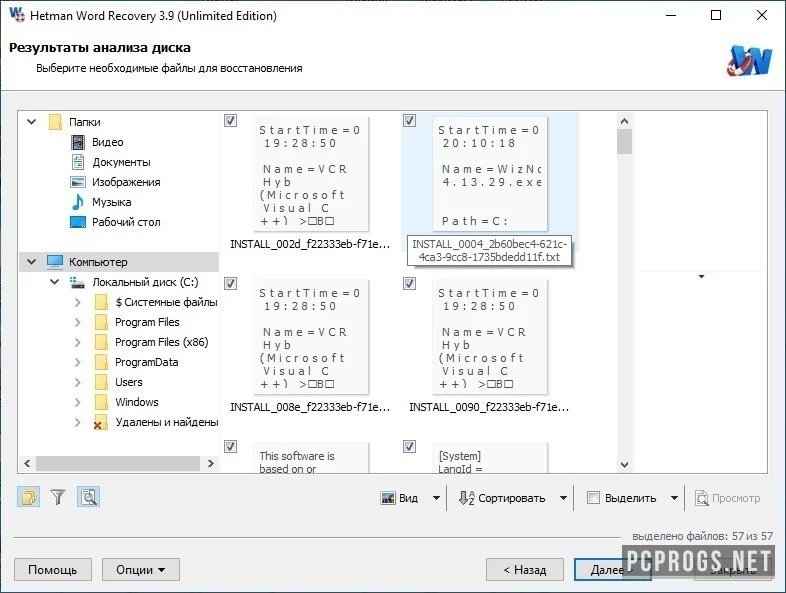Click the file list vertical scrollbar thumb

625,142
